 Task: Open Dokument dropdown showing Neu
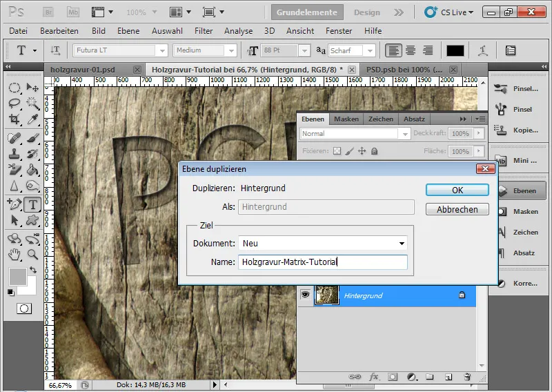pyautogui.click(x=323, y=243)
